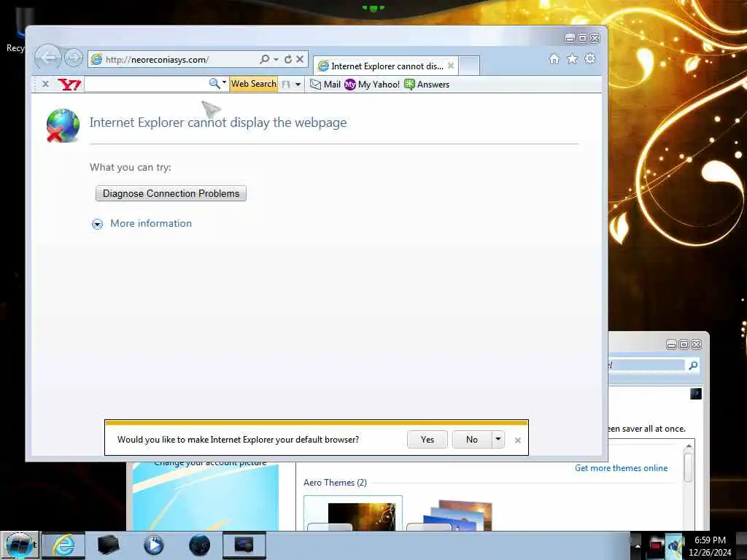
Task: Open Answers from the Yahoo toolbar
Action: click(427, 85)
